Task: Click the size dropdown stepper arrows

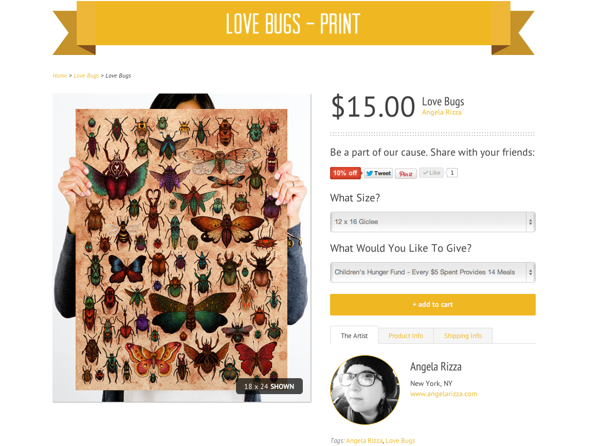Action: coord(530,222)
